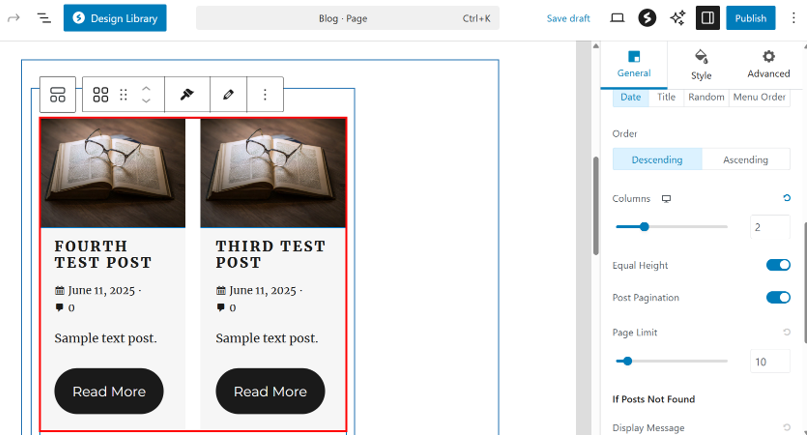
Task: Click the Fourth Test Post featured image
Action: tap(113, 173)
